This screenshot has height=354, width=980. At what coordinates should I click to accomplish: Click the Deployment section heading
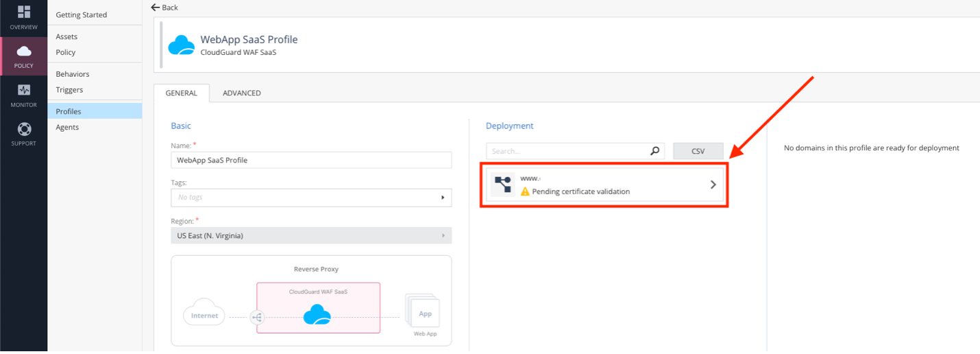pyautogui.click(x=509, y=126)
